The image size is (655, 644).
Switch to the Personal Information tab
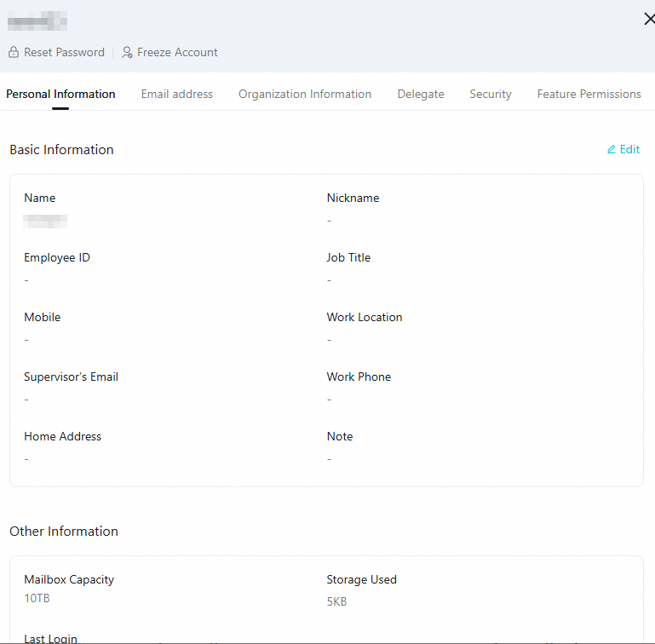click(60, 94)
